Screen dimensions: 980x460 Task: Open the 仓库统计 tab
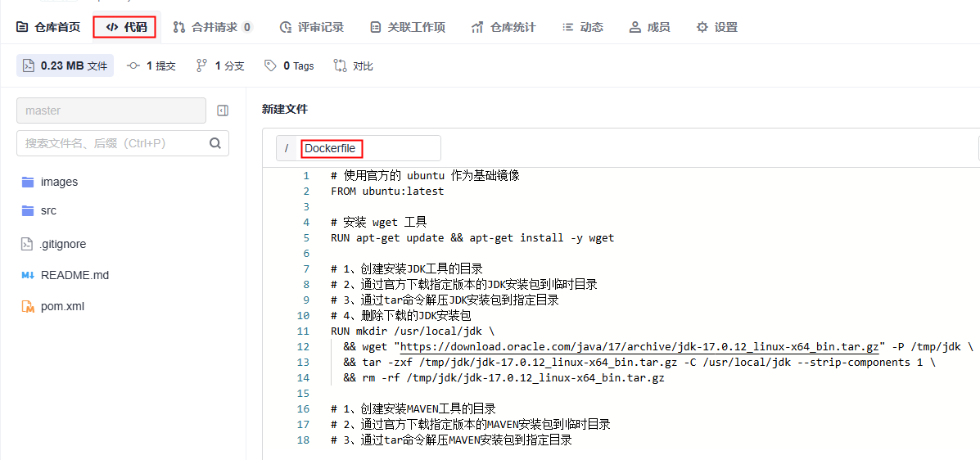(x=504, y=27)
